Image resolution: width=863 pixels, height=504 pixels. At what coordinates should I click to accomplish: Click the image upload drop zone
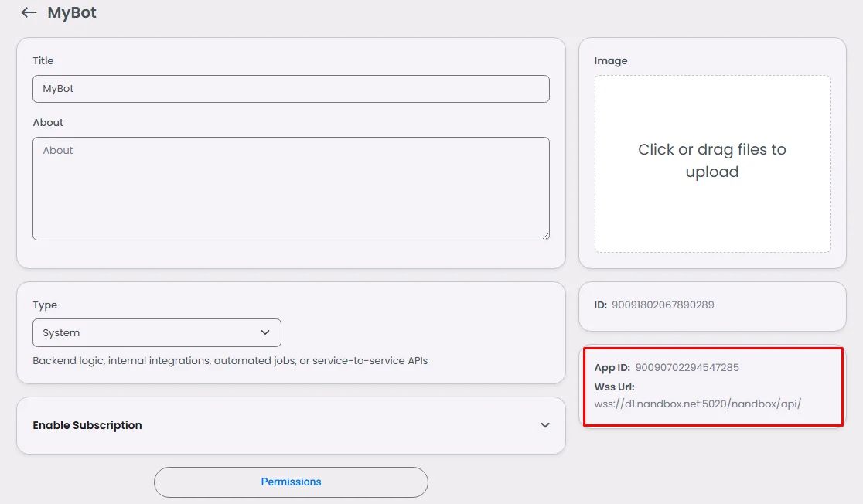click(712, 164)
